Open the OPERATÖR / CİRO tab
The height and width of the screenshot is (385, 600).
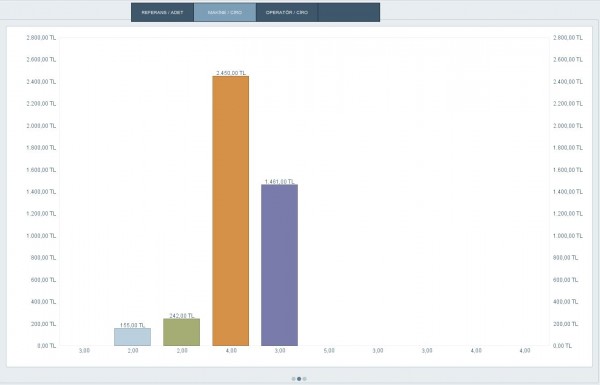pos(287,12)
